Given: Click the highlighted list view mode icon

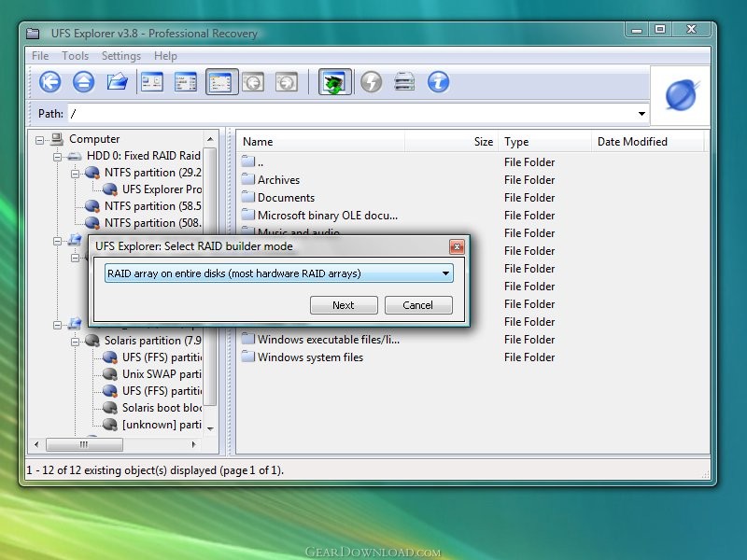Looking at the screenshot, I should (x=219, y=82).
